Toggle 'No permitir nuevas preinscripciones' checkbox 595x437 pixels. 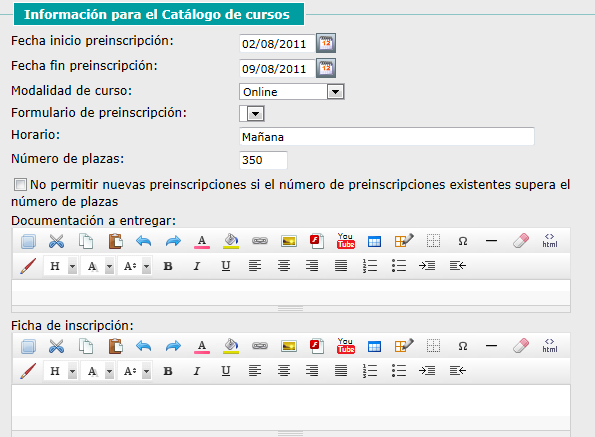point(20,185)
